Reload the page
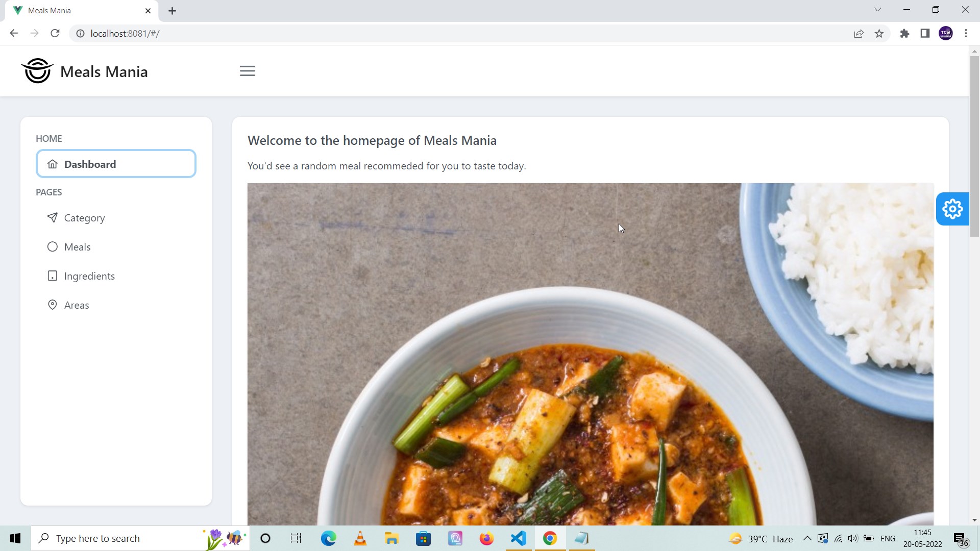This screenshot has height=551, width=980. tap(55, 34)
